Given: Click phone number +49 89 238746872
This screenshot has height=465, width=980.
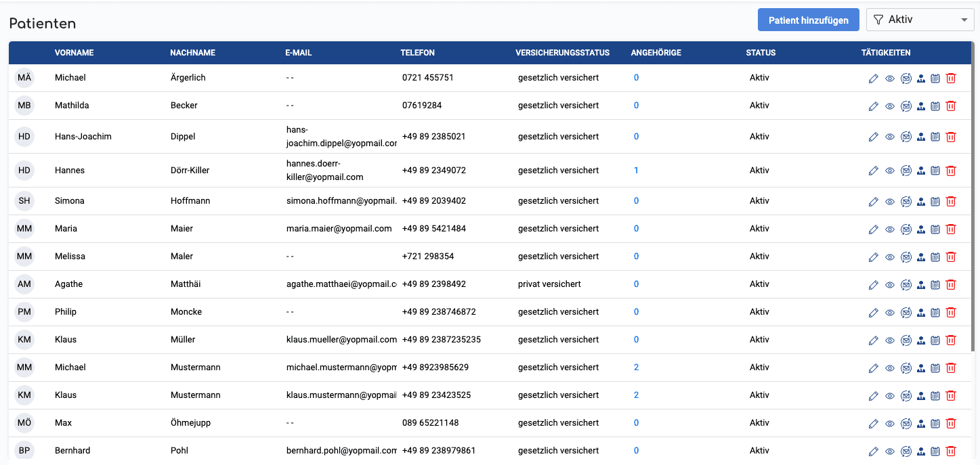Looking at the screenshot, I should click(439, 312).
